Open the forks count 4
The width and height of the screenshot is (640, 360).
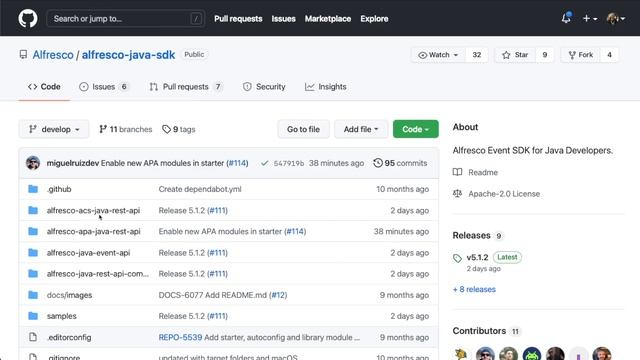point(609,55)
